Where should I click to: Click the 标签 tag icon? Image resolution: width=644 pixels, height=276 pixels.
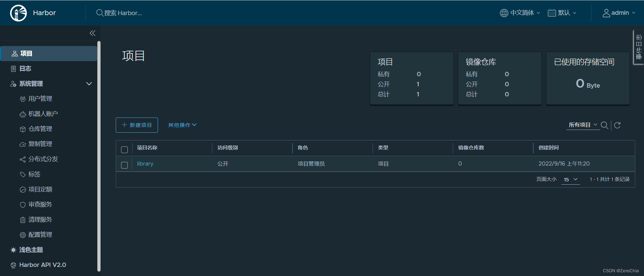pyautogui.click(x=23, y=175)
